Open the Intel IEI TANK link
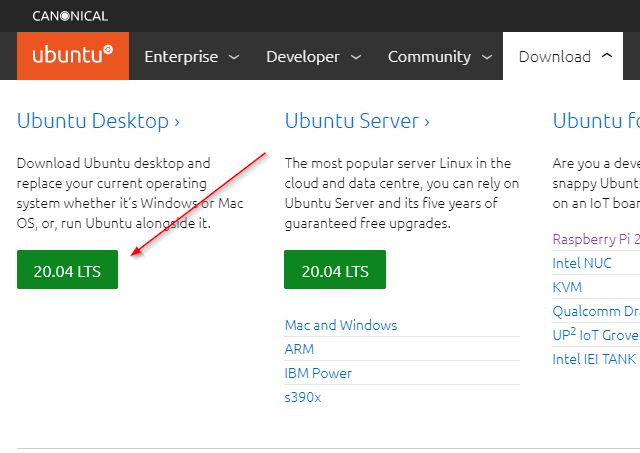The width and height of the screenshot is (640, 453). coord(594,359)
